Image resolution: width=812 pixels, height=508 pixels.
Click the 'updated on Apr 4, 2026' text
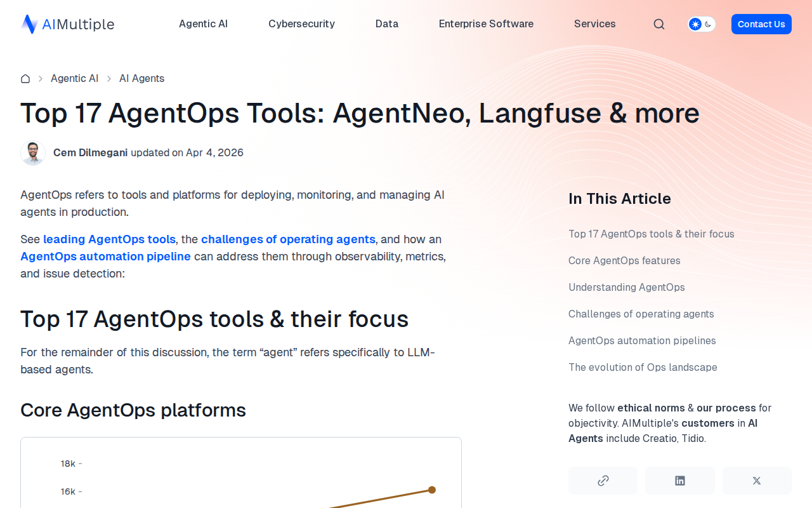coord(187,153)
